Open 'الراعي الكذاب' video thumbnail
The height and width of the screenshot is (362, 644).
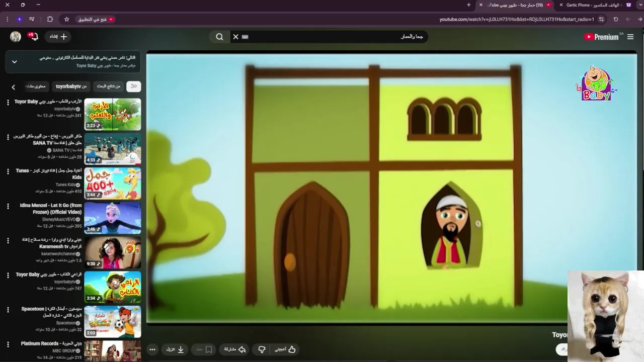(x=113, y=287)
